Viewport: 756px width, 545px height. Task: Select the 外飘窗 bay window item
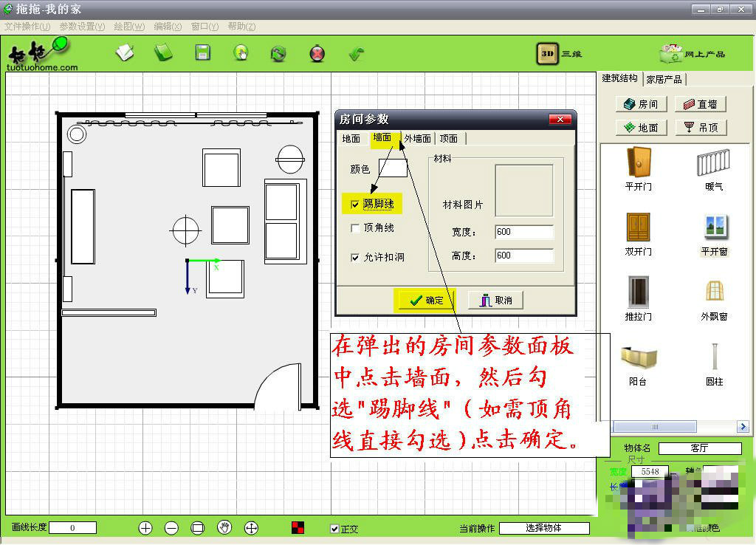point(715,300)
